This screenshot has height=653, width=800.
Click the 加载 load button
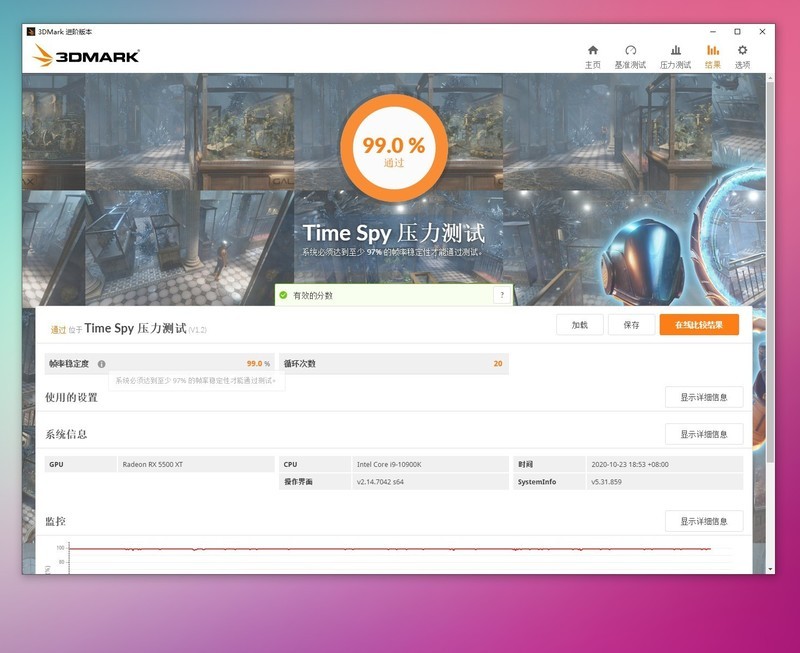pyautogui.click(x=580, y=325)
